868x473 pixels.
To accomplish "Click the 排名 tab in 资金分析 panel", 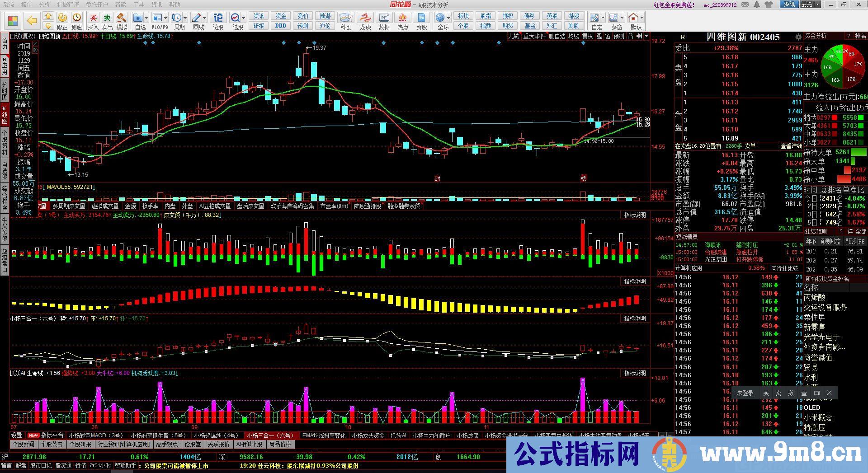I will coord(861,36).
